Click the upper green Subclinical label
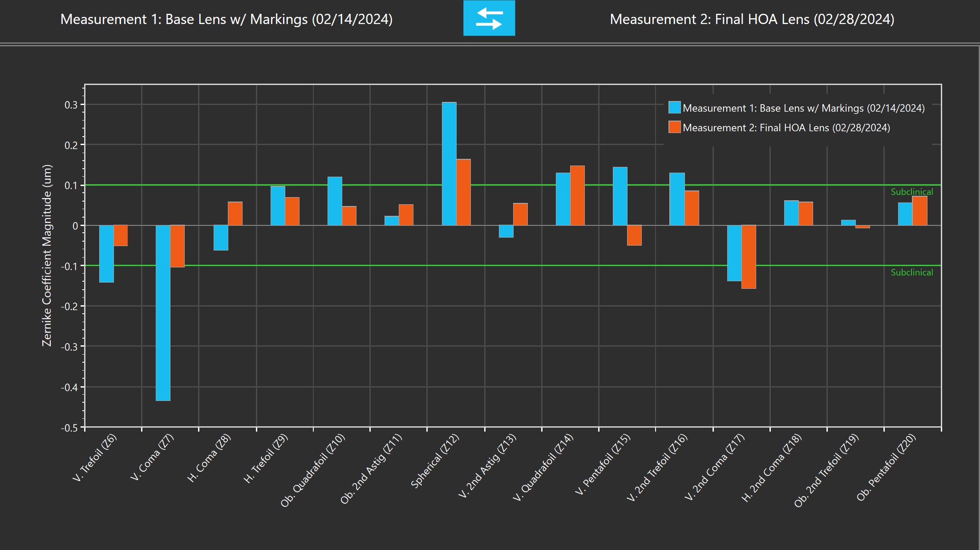Screen dimensions: 980x550 [x=911, y=192]
